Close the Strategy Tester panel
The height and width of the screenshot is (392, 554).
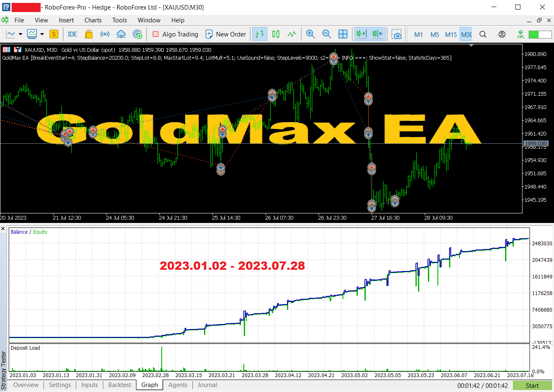(x=3, y=229)
